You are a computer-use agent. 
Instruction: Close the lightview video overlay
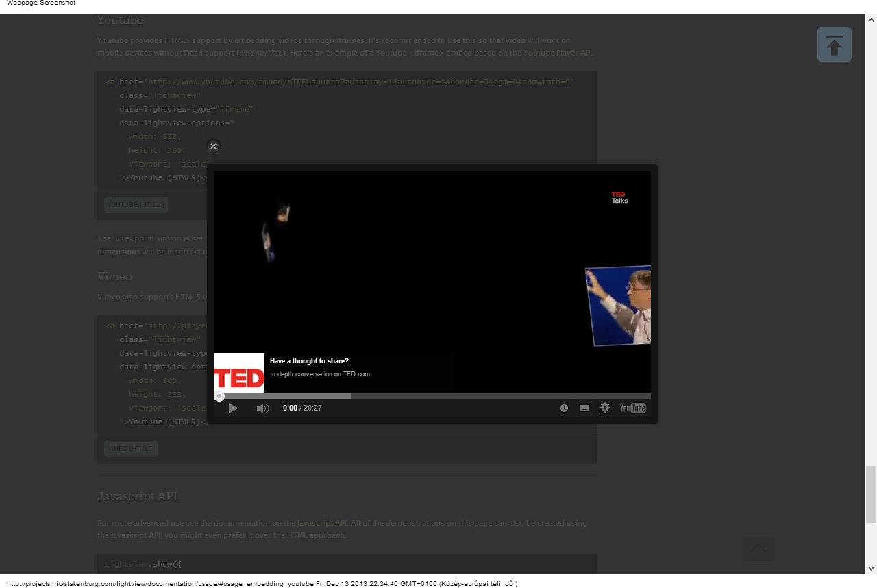point(213,146)
